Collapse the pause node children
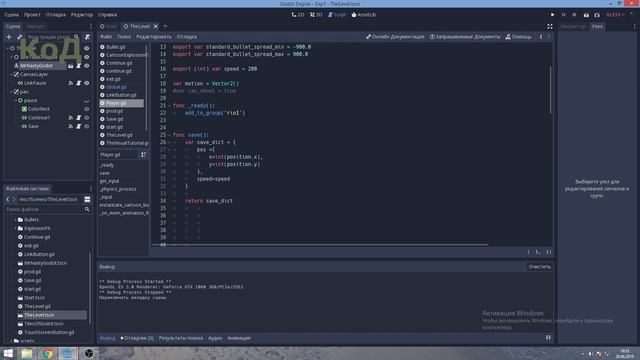This screenshot has width=640, height=360. [16, 100]
